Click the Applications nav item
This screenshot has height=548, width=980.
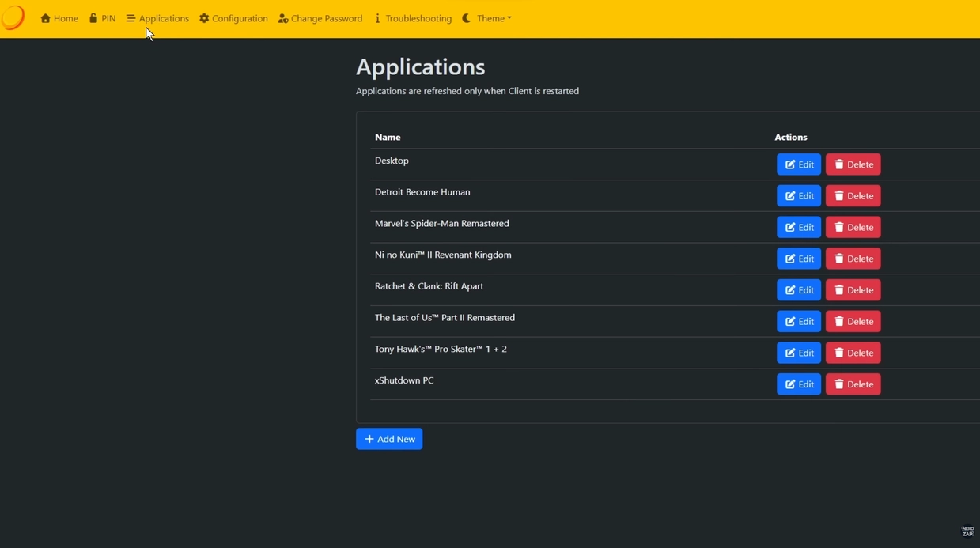[x=157, y=18]
